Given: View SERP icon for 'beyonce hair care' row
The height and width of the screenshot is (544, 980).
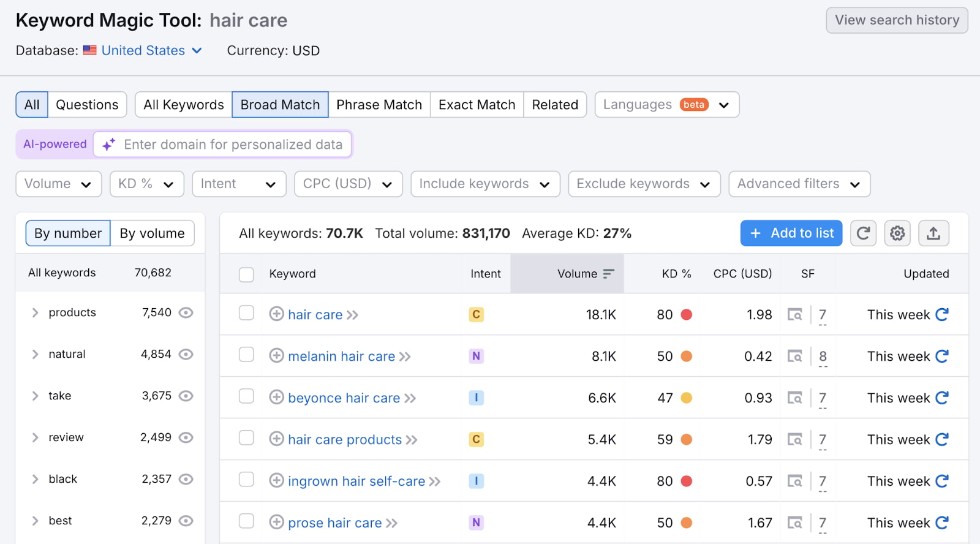Looking at the screenshot, I should [795, 398].
